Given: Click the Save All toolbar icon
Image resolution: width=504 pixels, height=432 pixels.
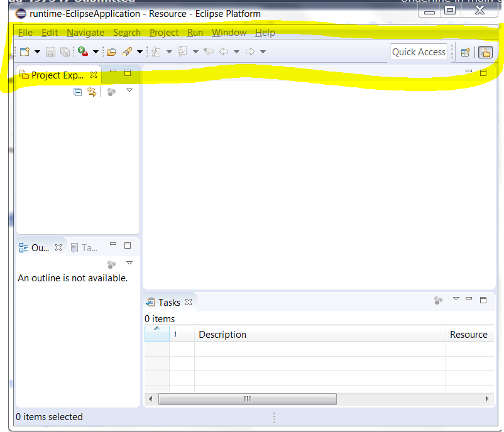Looking at the screenshot, I should coord(65,51).
